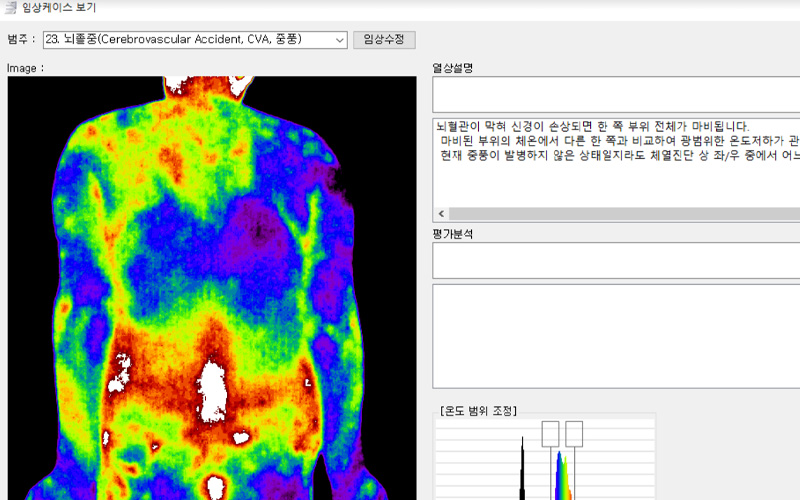Viewport: 800px width, 500px height.
Task: Click the right temperature range slider handle
Action: pos(574,434)
